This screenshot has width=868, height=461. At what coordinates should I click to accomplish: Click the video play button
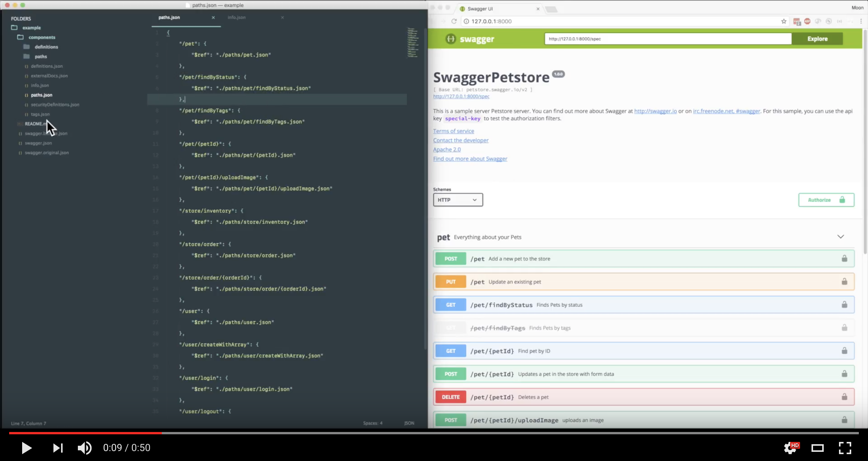click(26, 448)
